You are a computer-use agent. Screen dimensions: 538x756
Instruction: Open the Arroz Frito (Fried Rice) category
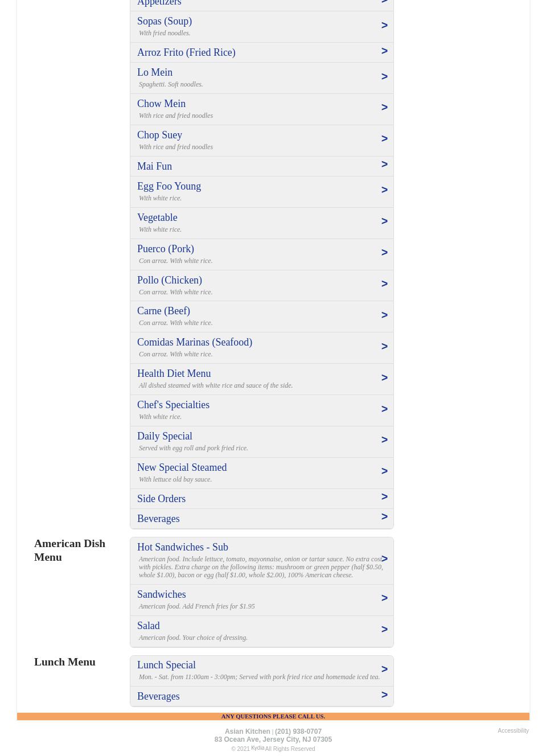tap(261, 52)
